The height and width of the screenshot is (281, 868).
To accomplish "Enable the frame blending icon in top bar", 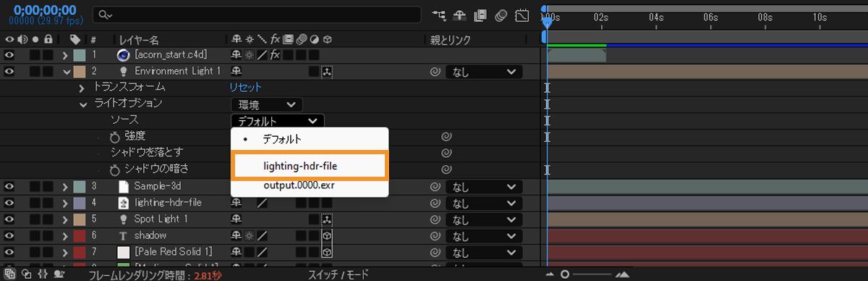I will coord(480,14).
